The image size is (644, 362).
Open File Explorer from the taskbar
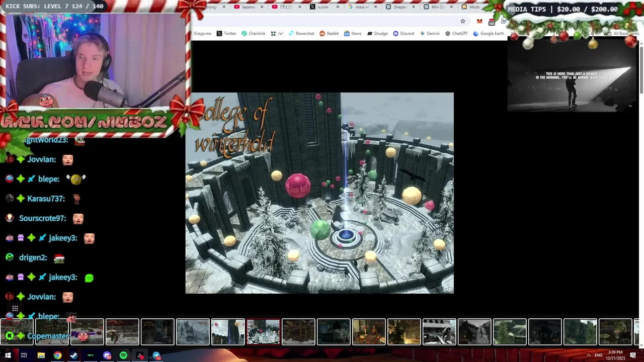click(41, 355)
